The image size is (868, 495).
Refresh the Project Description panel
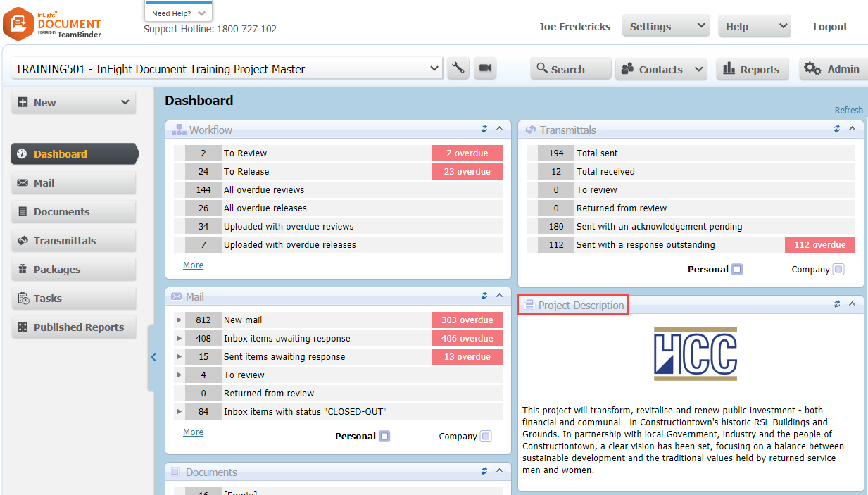[x=837, y=304]
